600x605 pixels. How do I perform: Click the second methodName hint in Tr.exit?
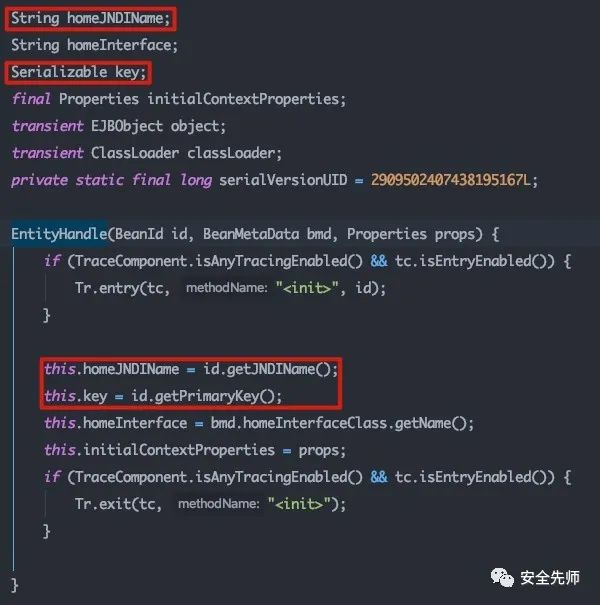(218, 504)
